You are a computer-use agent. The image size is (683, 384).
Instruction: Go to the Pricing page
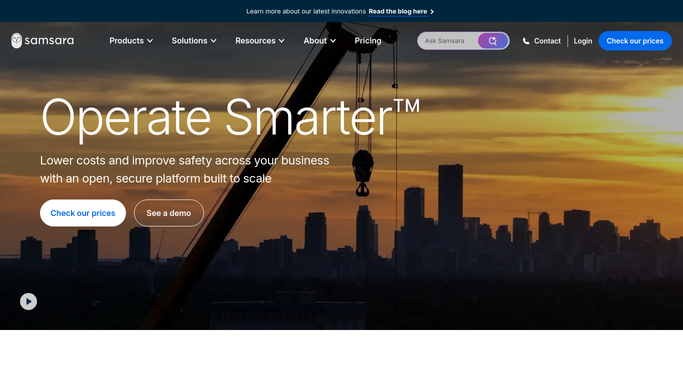(368, 40)
